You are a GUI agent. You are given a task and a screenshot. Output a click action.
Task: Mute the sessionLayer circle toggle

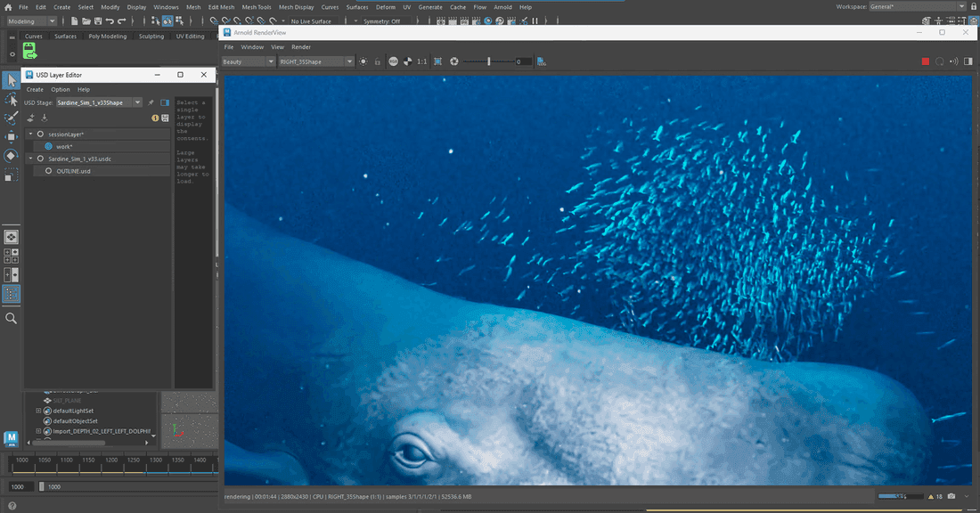41,134
